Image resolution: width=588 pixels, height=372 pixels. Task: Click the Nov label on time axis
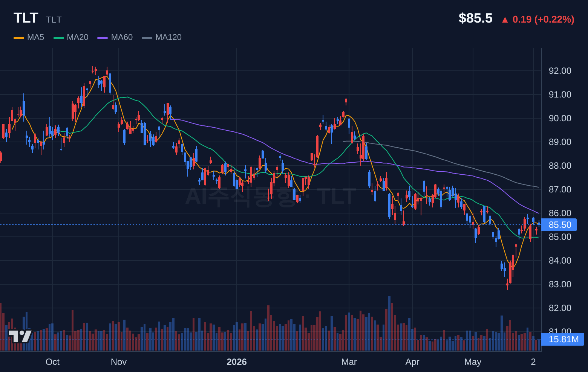[119, 362]
